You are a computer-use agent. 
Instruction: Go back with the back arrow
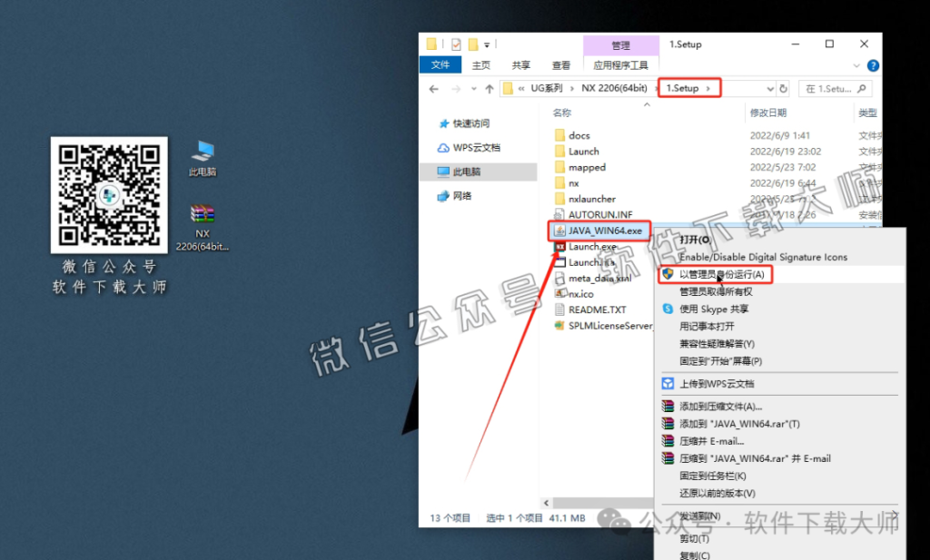point(434,89)
